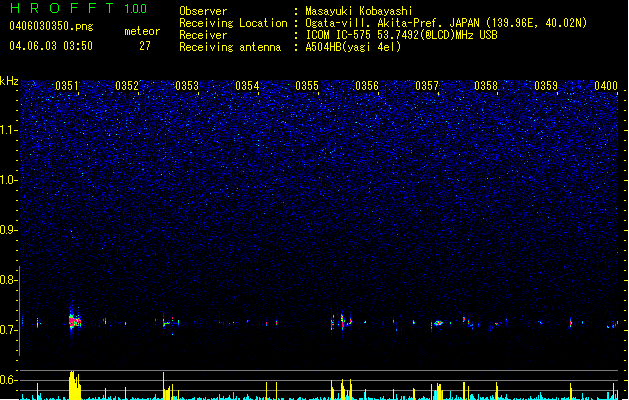The height and width of the screenshot is (400, 629).
Task: Click the 0355 time axis marker
Action: [307, 86]
